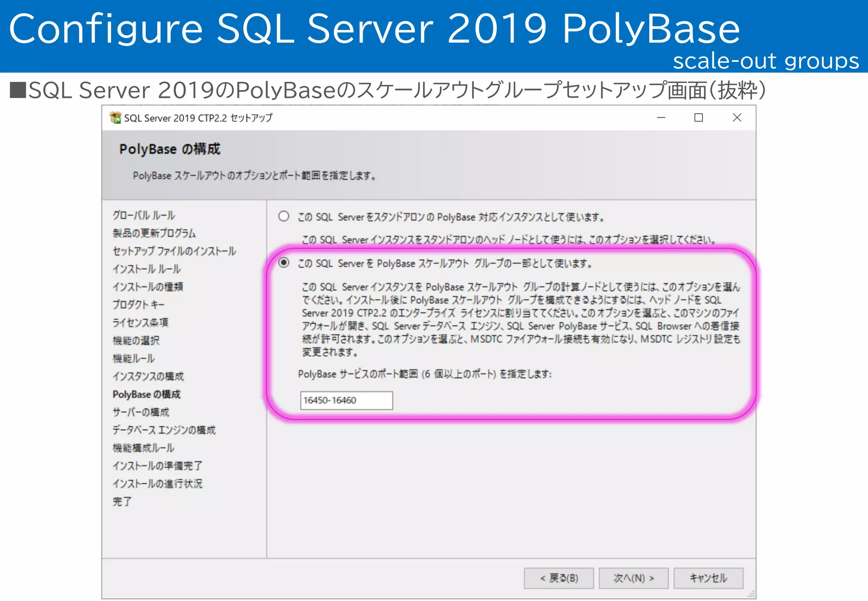Viewport: 868px width, 601px height.
Task: Click the port range field showing 16450-16460
Action: [346, 400]
